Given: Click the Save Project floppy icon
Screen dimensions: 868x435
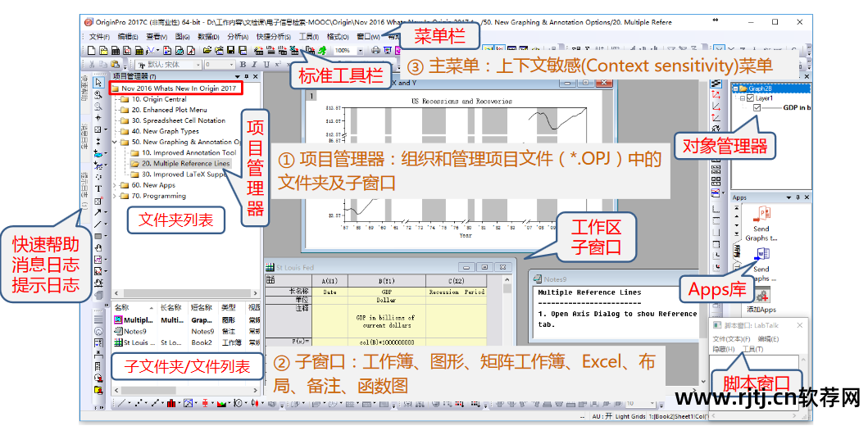Looking at the screenshot, I should (231, 50).
